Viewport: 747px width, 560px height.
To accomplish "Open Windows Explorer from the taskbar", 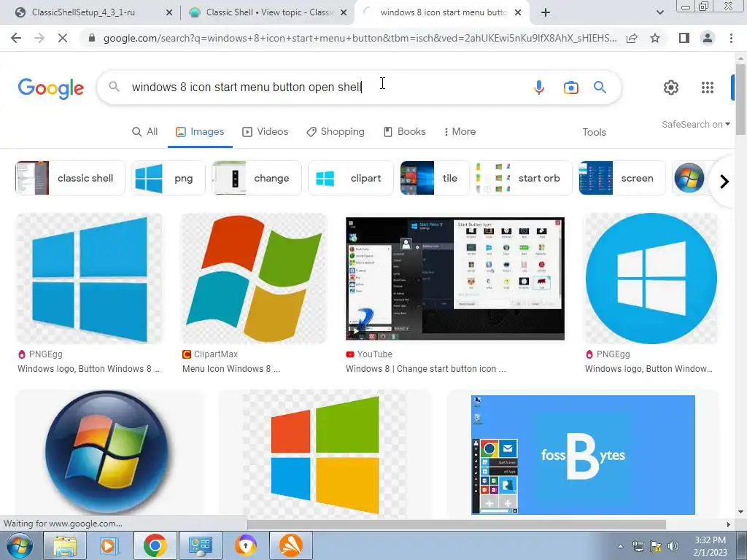I will pos(65,545).
